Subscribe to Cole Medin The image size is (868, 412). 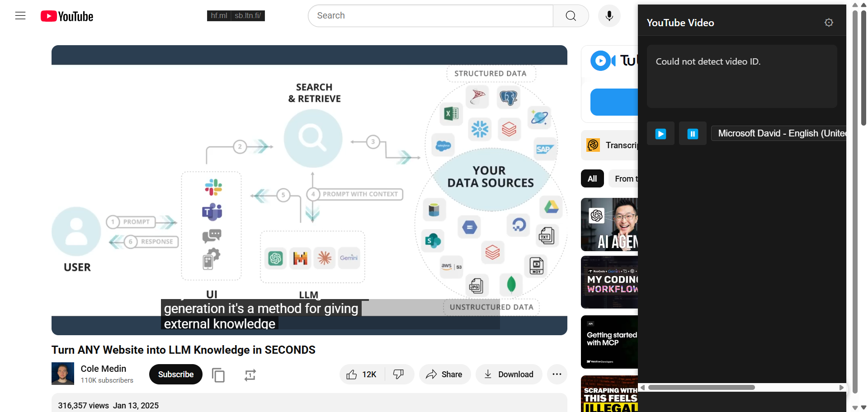(176, 375)
